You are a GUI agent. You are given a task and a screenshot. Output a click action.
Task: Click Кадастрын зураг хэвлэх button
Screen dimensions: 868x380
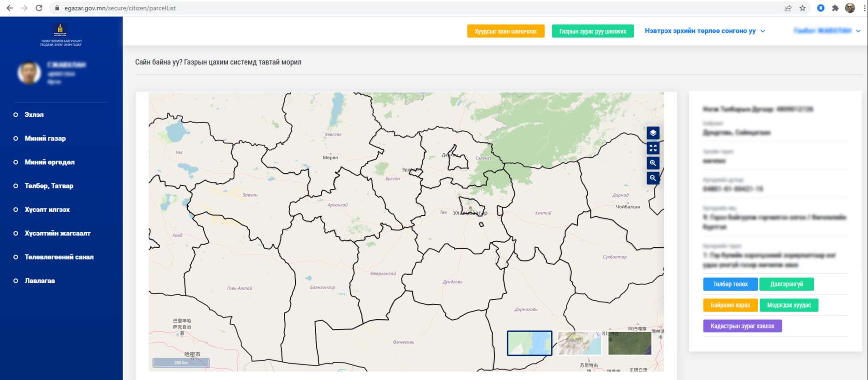(x=742, y=326)
